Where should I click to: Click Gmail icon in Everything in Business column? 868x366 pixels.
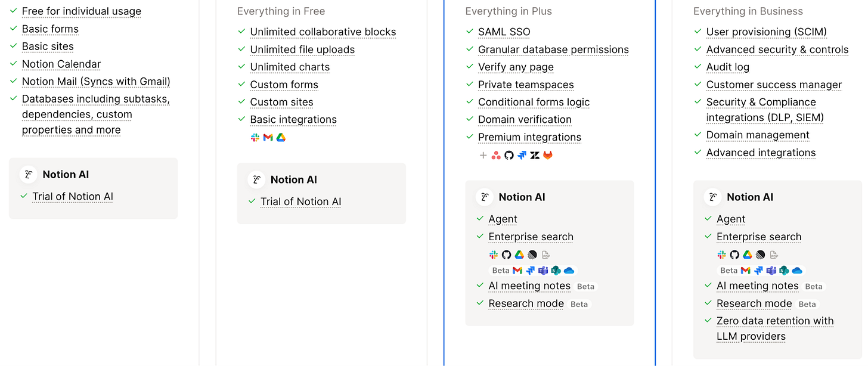(745, 271)
